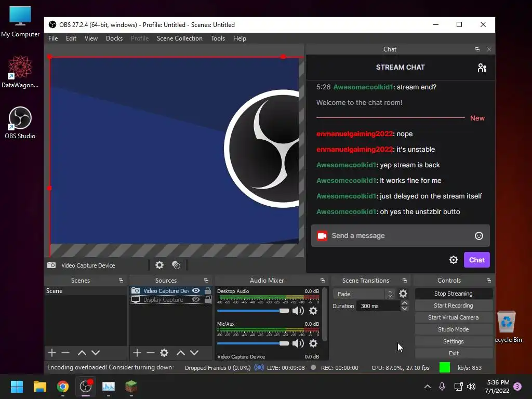The height and width of the screenshot is (399, 532).
Task: Click Duration 300 ms field
Action: 379,306
